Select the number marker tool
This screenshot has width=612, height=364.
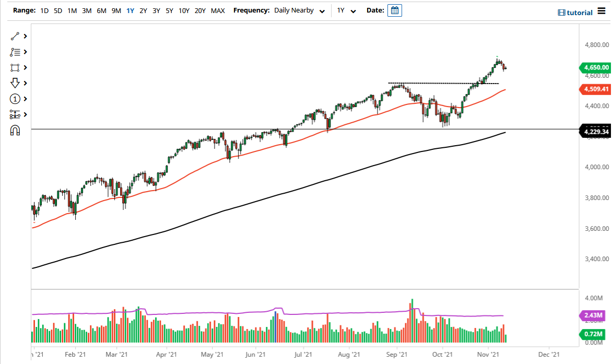tap(15, 99)
